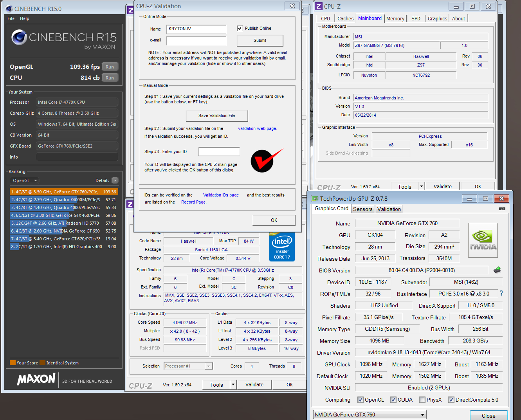Click the Cinebench title bar app icon
The height and width of the screenshot is (420, 521).
coord(9,8)
